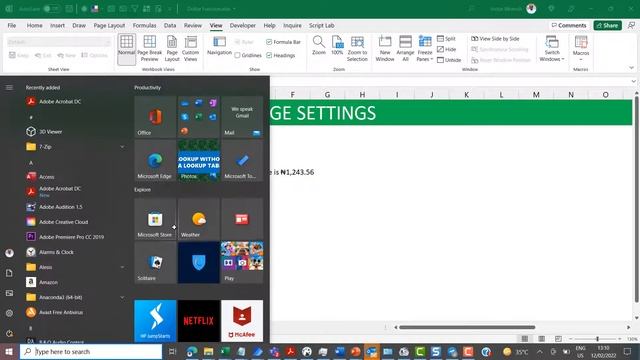Screen dimensions: 640x360
Task: Launch the Solitaire tile
Action: click(155, 262)
